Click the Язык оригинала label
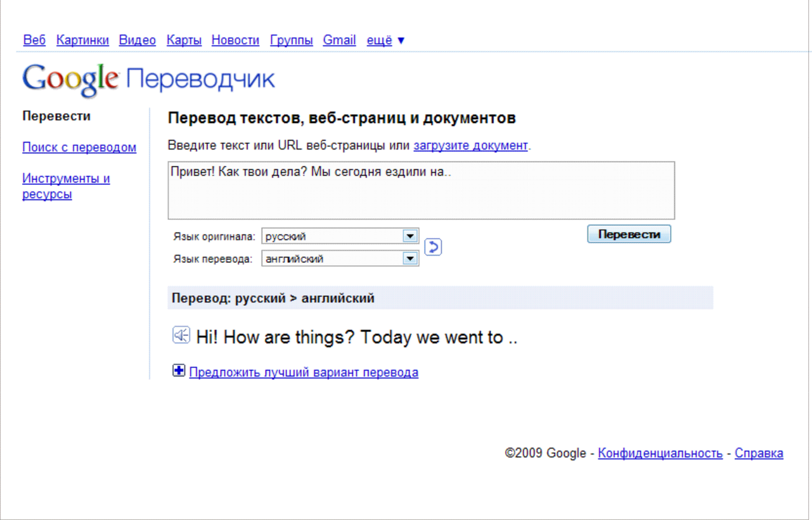812x520 pixels. point(214,237)
